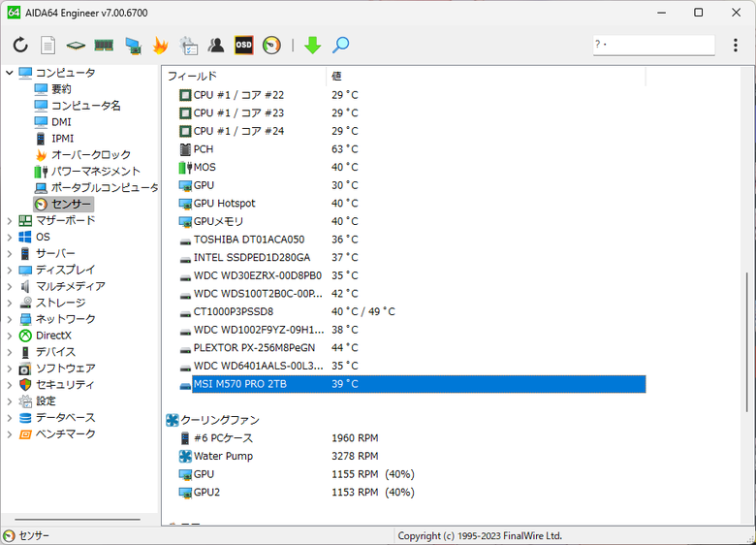
Task: Open the memory module toolbar icon
Action: click(x=104, y=46)
